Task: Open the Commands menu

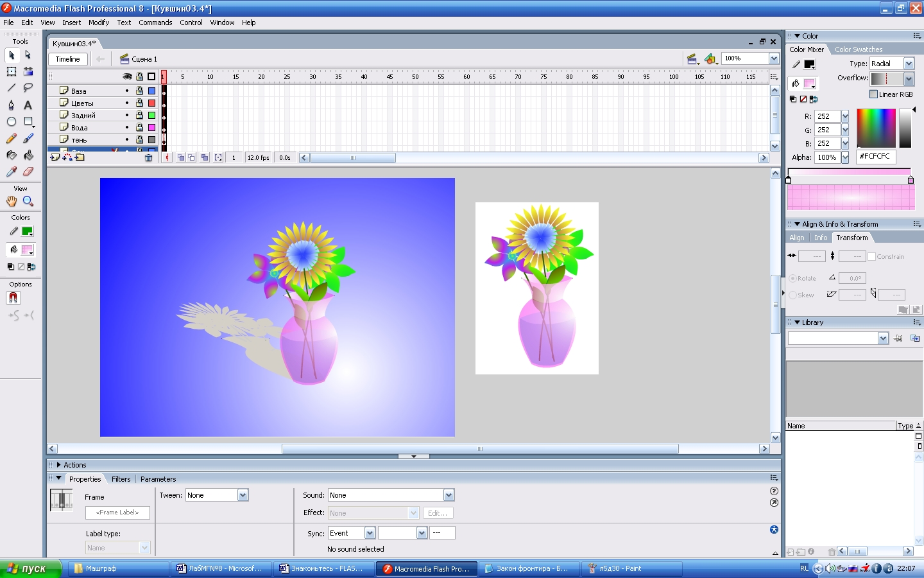Action: click(155, 22)
